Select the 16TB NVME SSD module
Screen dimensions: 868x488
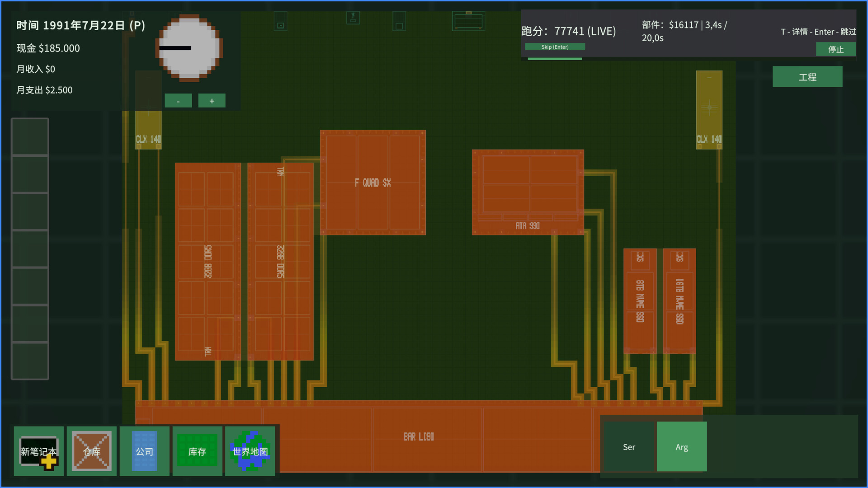[x=679, y=301]
